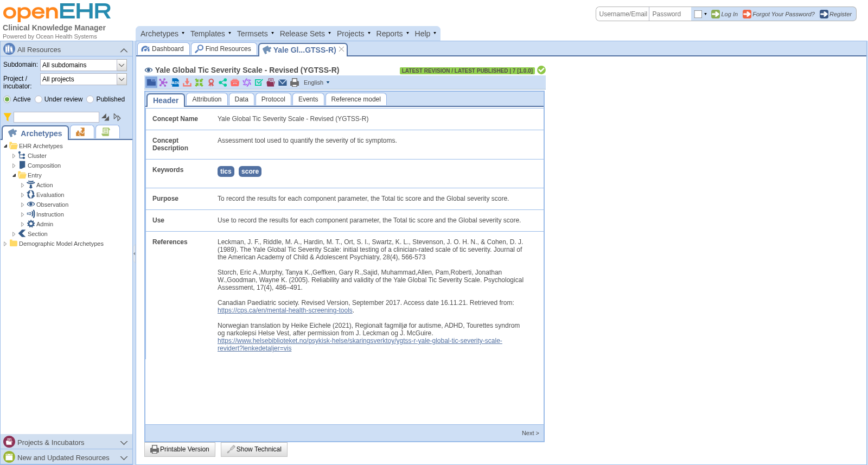Expand the Demographic Model Archetypes node
This screenshot has width=868, height=465.
pos(5,244)
